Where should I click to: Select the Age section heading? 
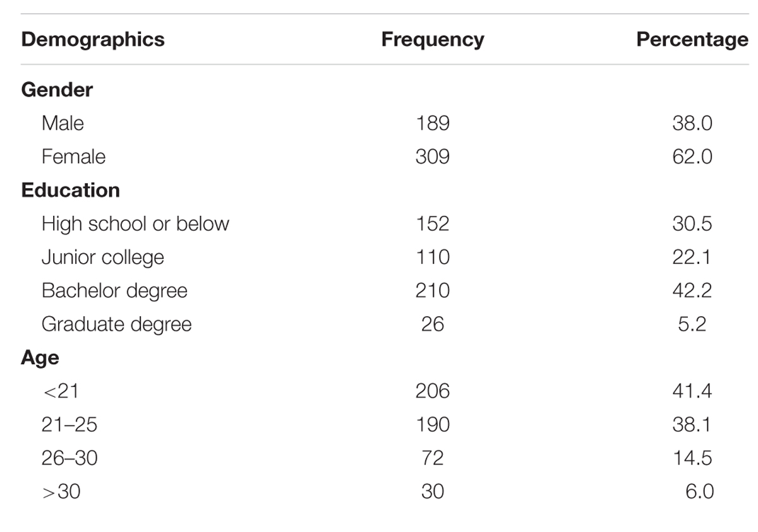[40, 358]
